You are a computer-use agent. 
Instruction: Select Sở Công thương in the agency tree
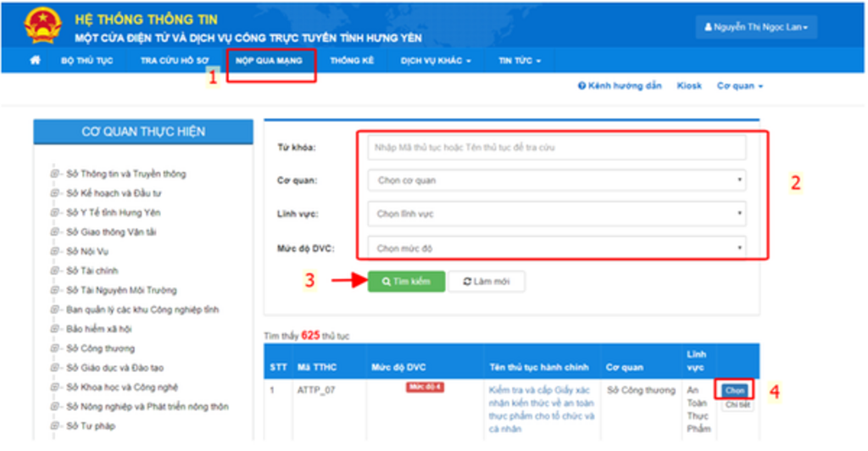pos(100,348)
